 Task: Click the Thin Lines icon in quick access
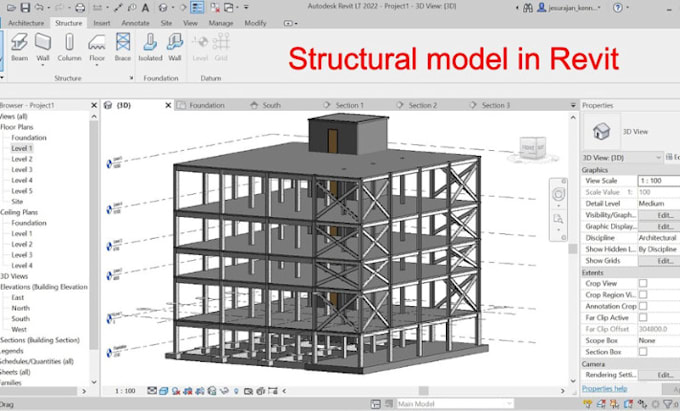[197, 7]
